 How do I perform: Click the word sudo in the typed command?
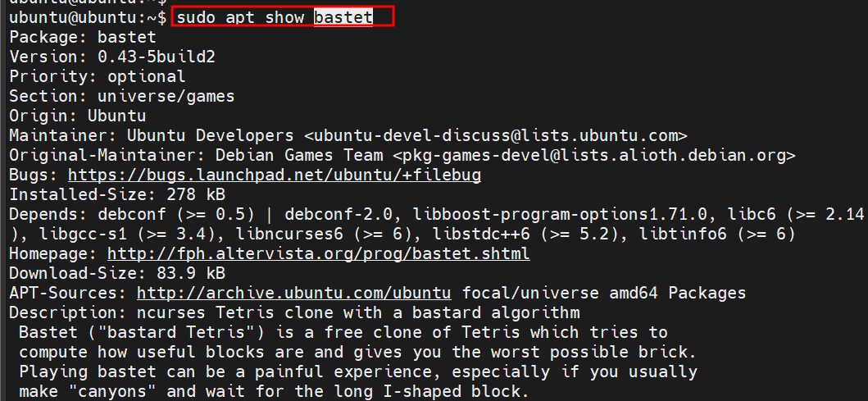click(195, 17)
